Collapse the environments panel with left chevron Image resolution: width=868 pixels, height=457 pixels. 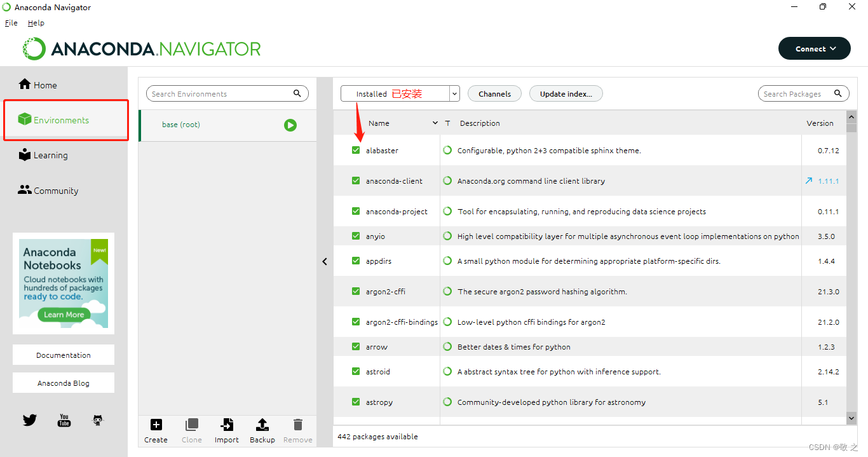pos(325,261)
